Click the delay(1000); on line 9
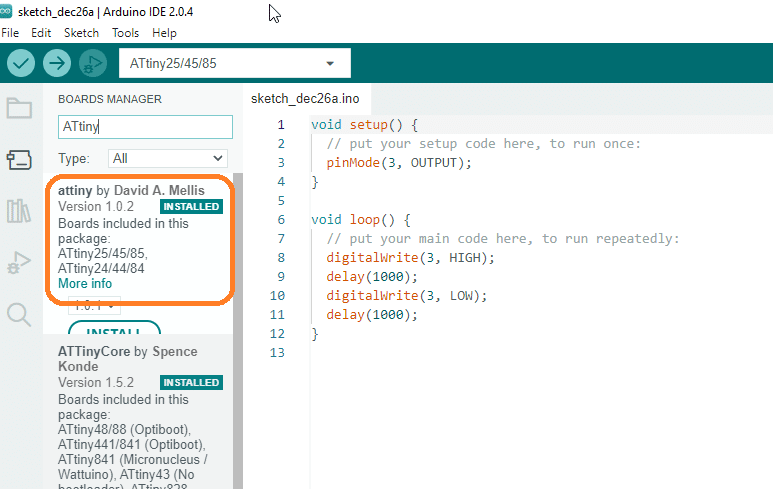This screenshot has height=489, width=773. 372,277
